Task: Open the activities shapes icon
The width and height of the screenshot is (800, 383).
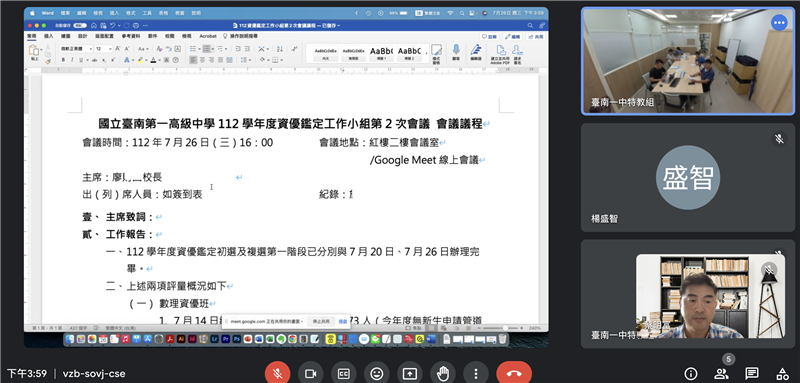Action: pyautogui.click(x=781, y=374)
